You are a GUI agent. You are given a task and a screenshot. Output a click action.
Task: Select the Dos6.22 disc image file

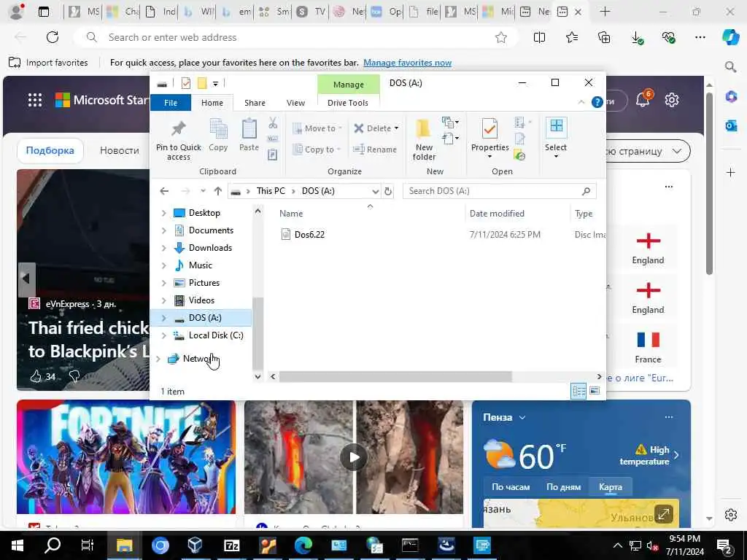click(309, 234)
